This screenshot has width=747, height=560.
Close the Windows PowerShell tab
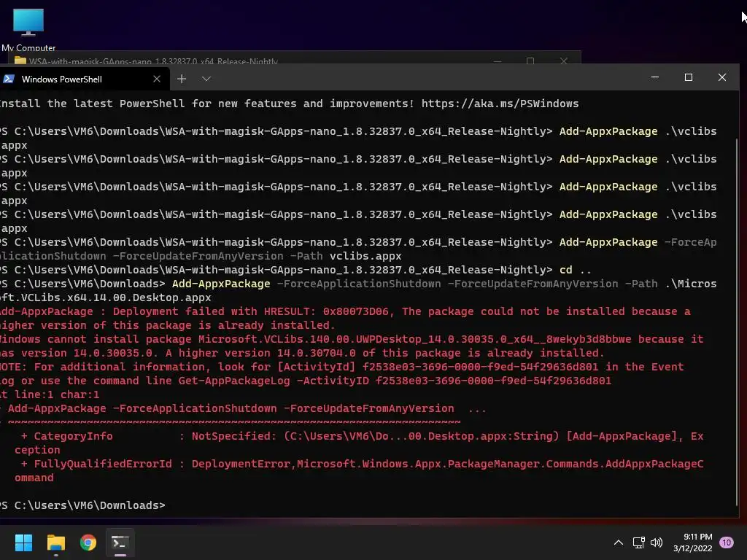click(x=157, y=79)
